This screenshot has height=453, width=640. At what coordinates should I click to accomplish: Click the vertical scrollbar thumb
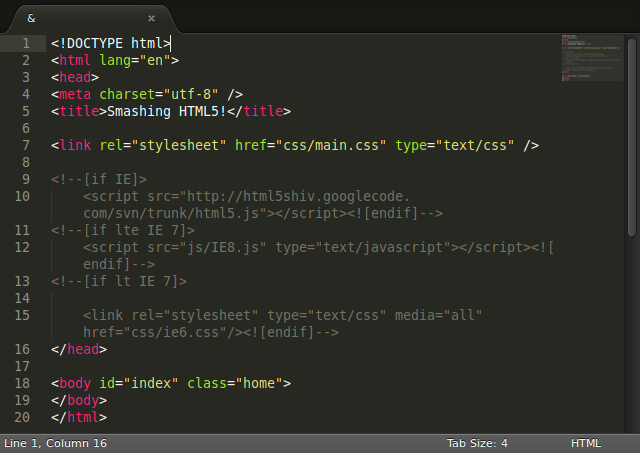coord(632,137)
